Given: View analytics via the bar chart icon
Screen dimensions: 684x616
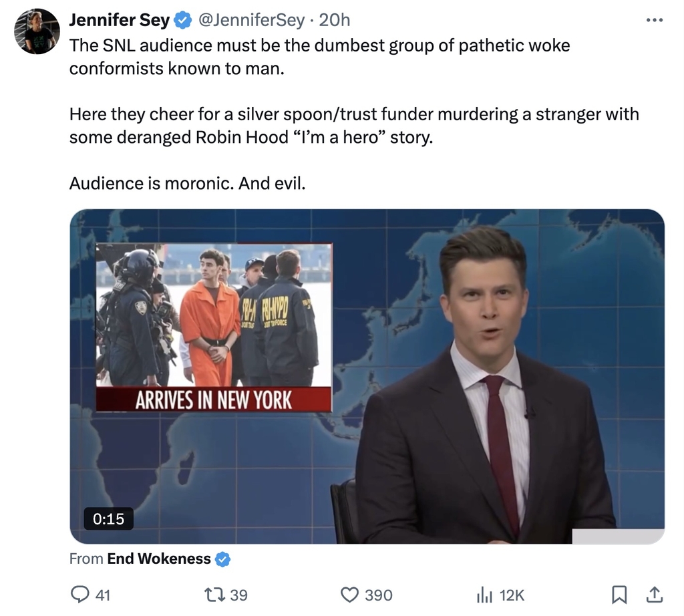Looking at the screenshot, I should (484, 595).
